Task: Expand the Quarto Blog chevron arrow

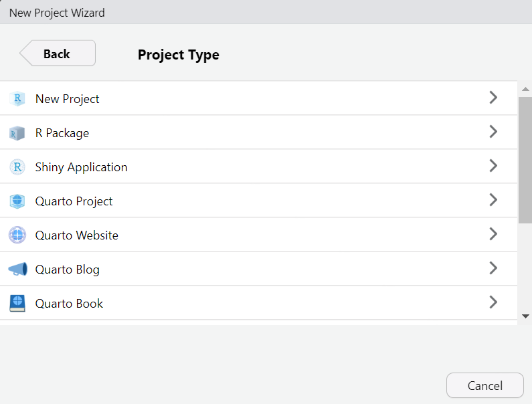Action: [x=493, y=268]
